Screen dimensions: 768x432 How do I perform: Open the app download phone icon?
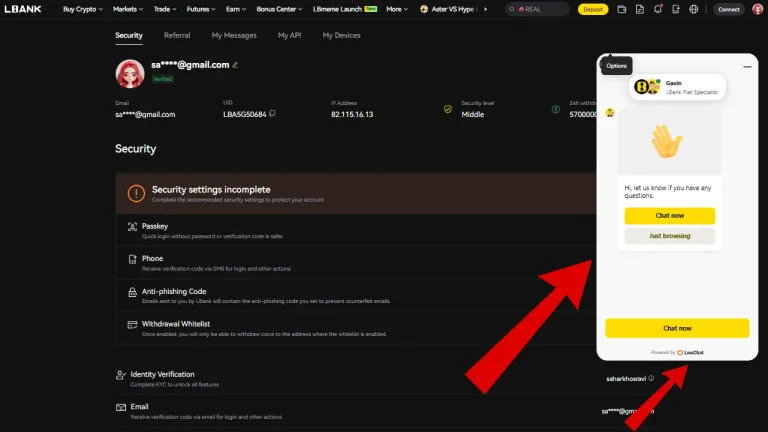[x=675, y=9]
